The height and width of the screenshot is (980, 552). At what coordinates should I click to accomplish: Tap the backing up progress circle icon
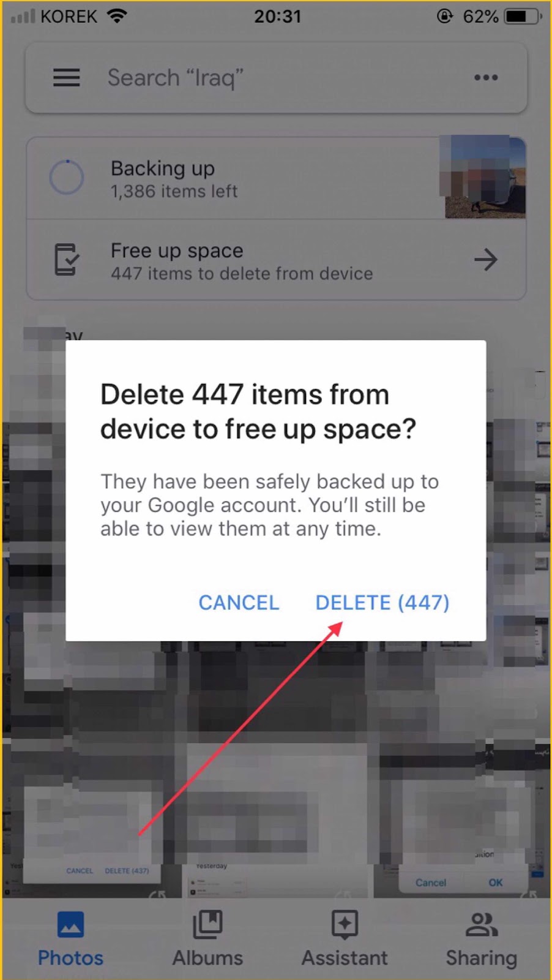[66, 178]
